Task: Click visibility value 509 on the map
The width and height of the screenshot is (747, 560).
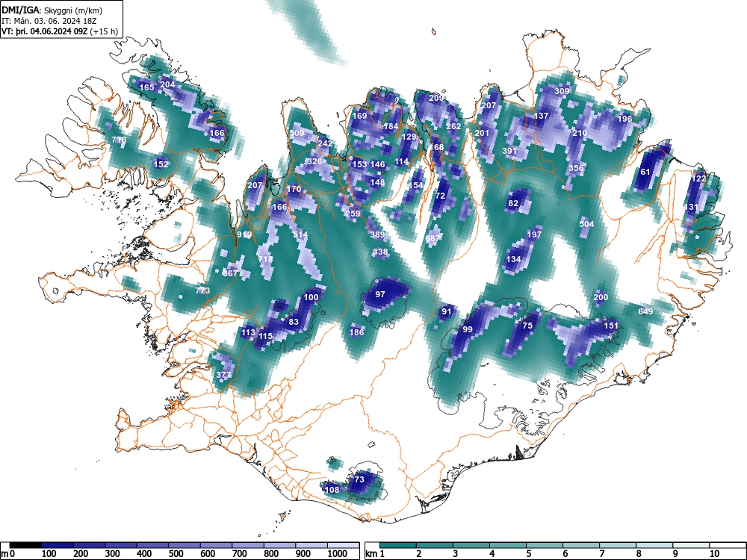Action: [297, 133]
